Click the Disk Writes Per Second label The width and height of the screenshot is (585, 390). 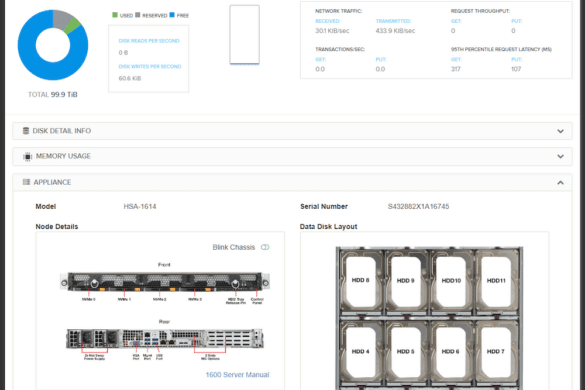point(150,66)
